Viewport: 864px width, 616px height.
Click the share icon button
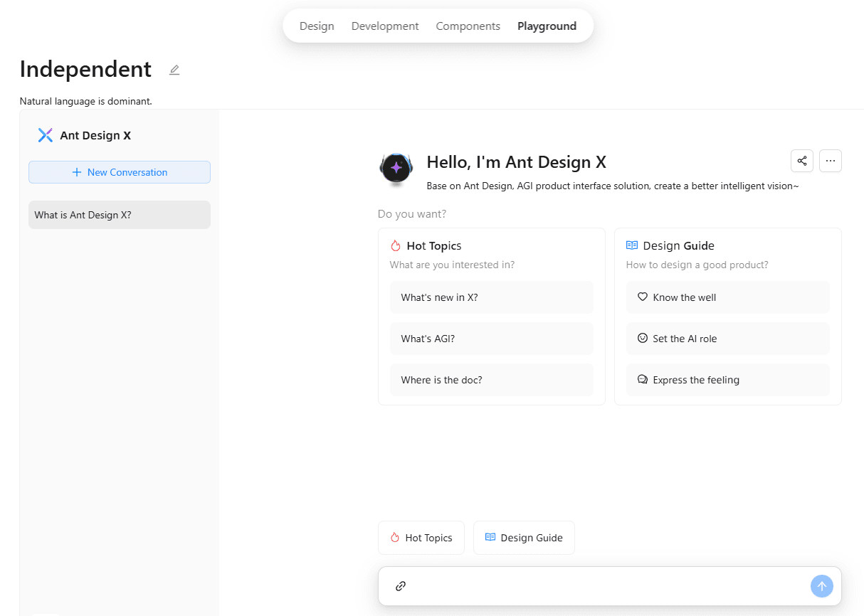802,161
